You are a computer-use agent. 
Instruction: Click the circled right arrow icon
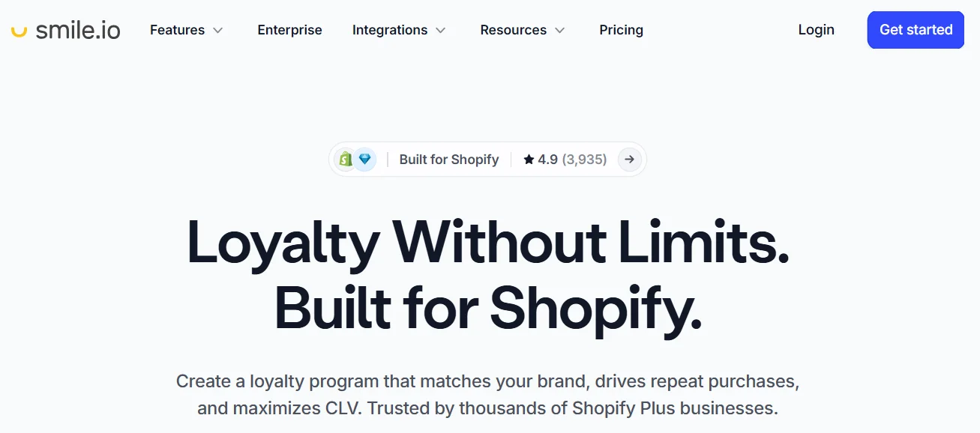tap(629, 159)
